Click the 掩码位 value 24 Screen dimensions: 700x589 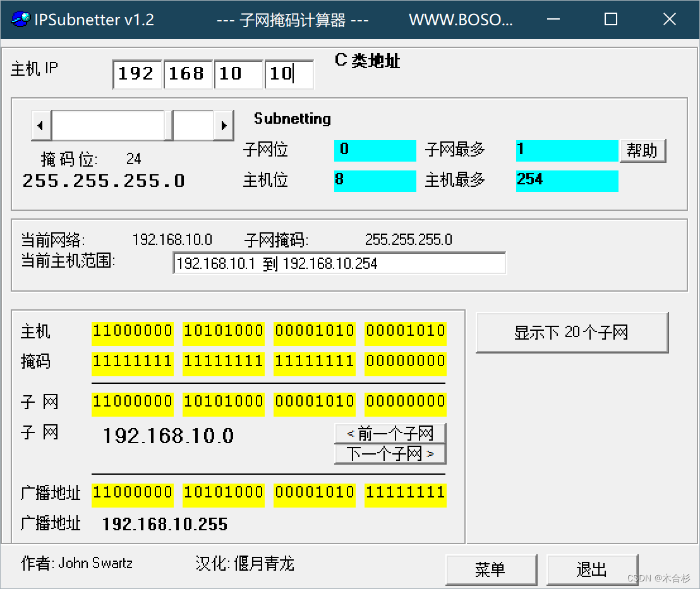point(133,158)
